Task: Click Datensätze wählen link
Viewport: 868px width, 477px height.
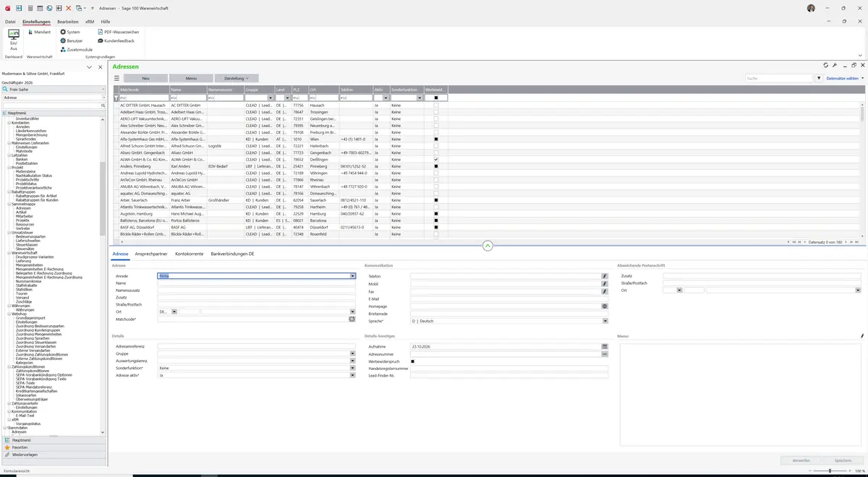Action: 843,78
